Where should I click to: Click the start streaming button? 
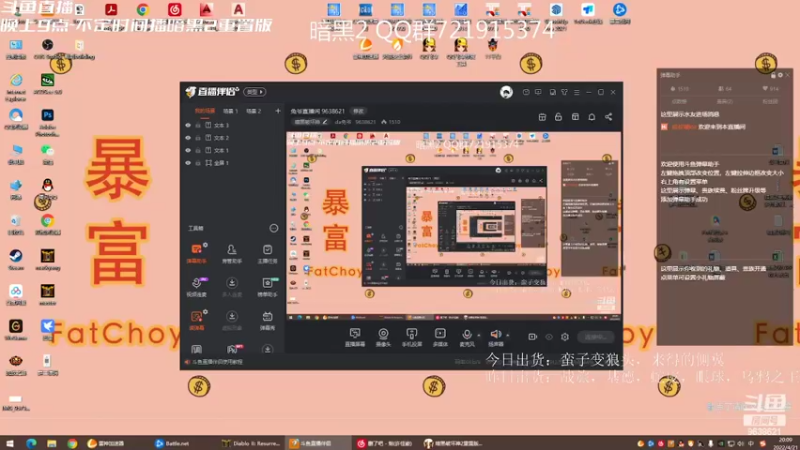(596, 337)
